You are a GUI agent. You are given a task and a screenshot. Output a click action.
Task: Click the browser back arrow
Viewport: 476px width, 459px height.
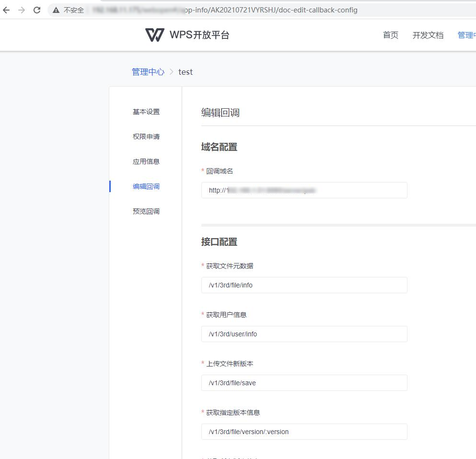click(x=6, y=10)
